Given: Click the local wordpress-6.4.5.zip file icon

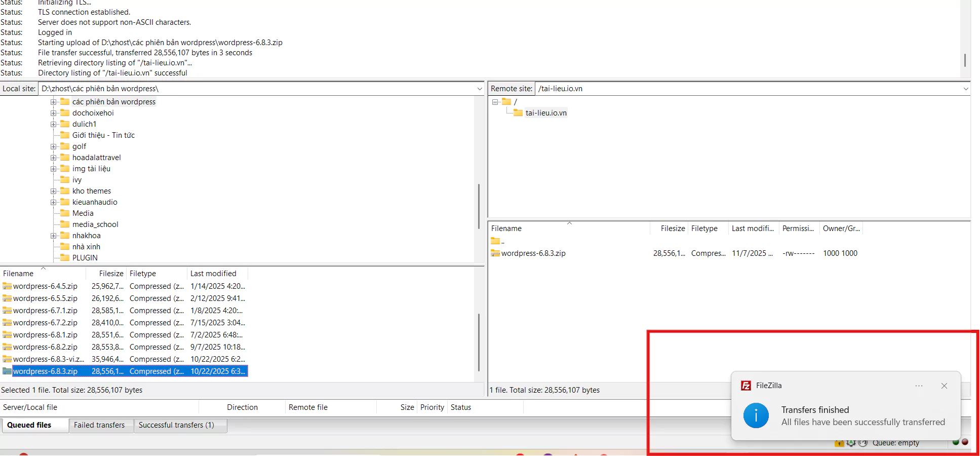Looking at the screenshot, I should pos(7,286).
